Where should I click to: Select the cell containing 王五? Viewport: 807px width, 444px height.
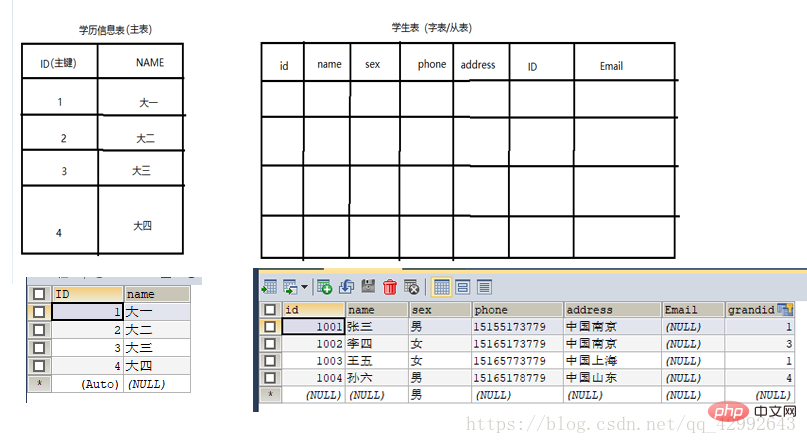tap(377, 360)
